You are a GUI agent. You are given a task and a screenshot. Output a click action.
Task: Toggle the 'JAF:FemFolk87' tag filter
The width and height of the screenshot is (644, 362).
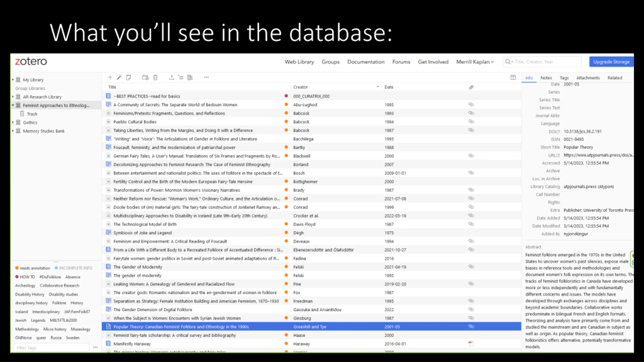[77, 312]
